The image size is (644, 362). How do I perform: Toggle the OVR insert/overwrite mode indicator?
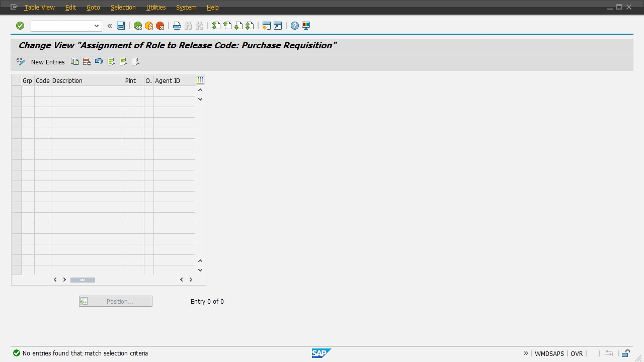click(x=577, y=353)
